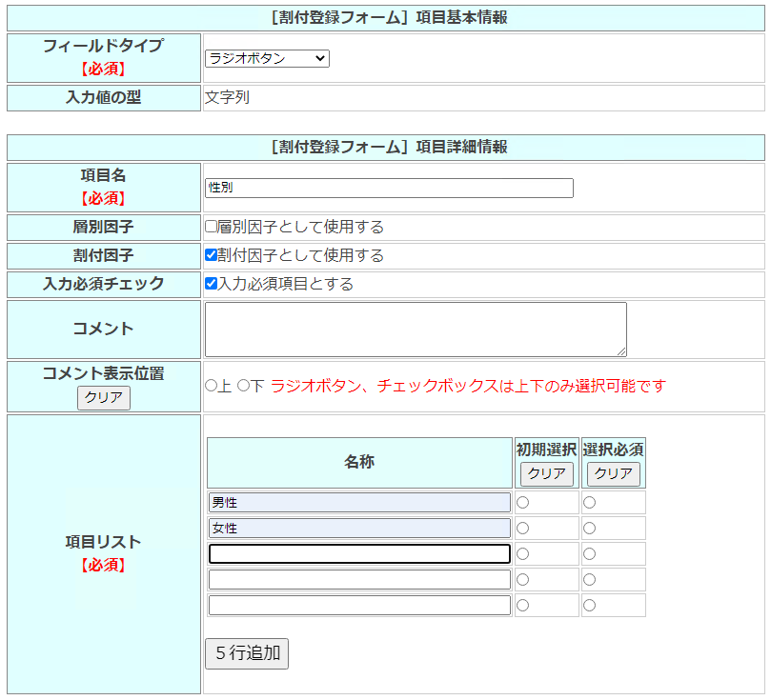Click the focused third empty name field
The width and height of the screenshot is (771, 700).
(x=359, y=554)
